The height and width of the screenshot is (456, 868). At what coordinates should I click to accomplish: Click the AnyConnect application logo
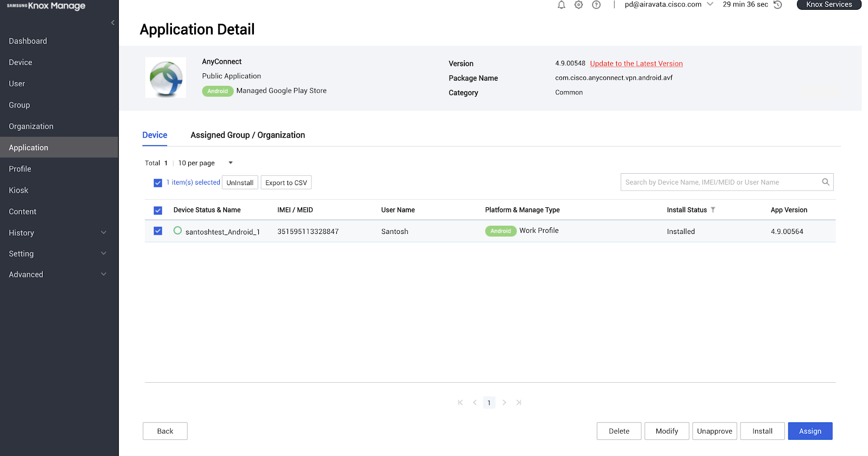point(165,78)
